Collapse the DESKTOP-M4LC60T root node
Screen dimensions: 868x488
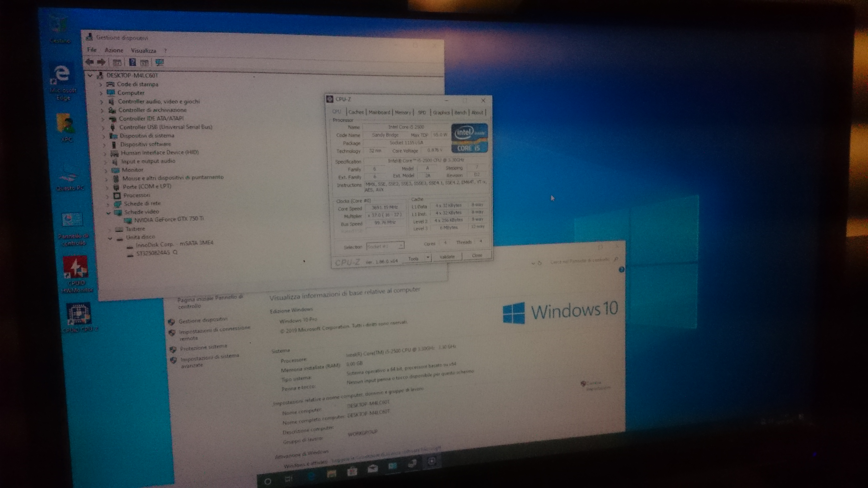tap(90, 75)
